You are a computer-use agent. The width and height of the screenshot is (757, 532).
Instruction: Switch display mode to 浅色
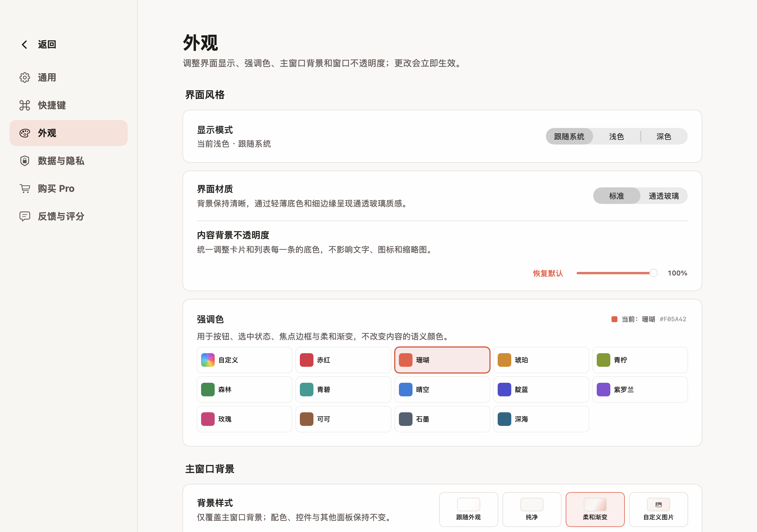pos(616,136)
